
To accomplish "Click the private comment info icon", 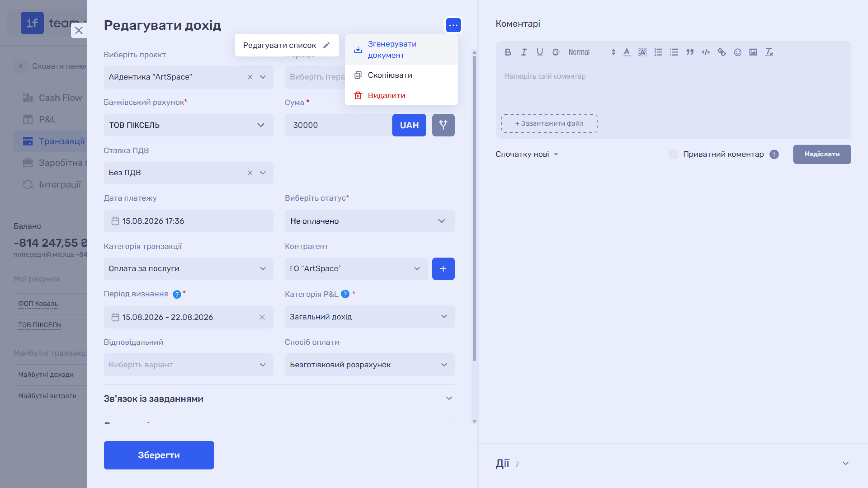I will point(774,154).
